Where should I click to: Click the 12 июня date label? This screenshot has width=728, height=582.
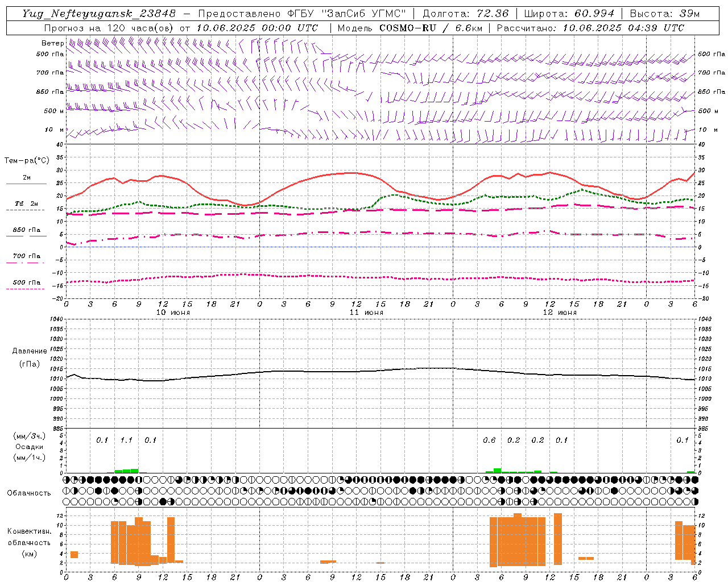pyautogui.click(x=560, y=312)
